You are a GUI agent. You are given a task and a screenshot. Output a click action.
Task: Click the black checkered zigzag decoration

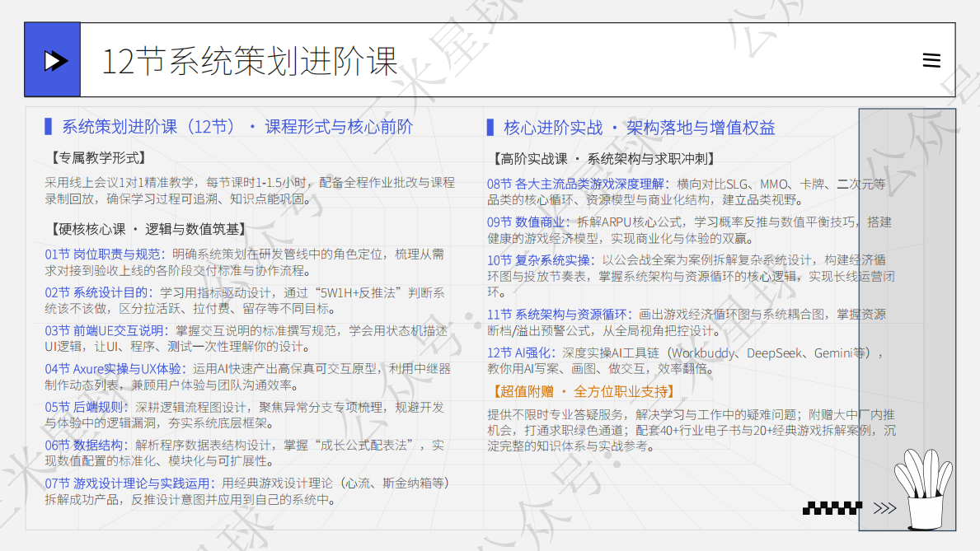coord(832,508)
